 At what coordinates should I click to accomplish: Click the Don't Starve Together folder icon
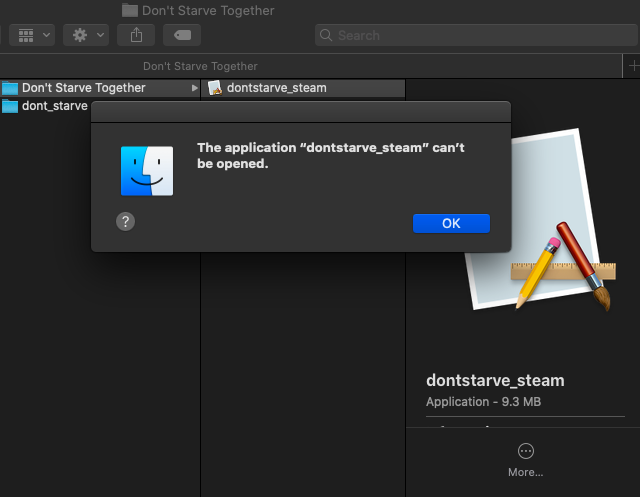tap(10, 88)
